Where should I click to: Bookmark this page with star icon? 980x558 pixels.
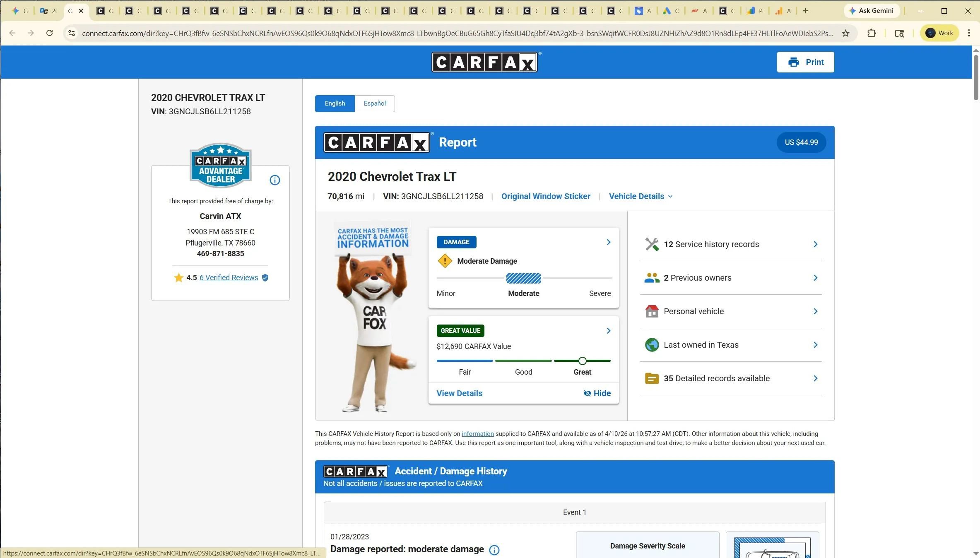coord(845,33)
